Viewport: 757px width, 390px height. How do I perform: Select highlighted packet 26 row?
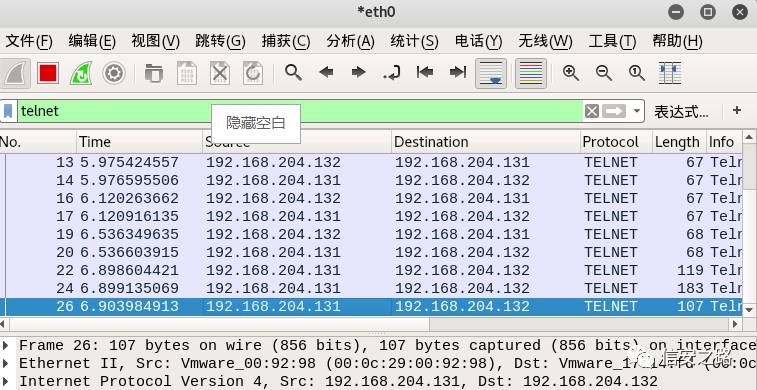371,306
